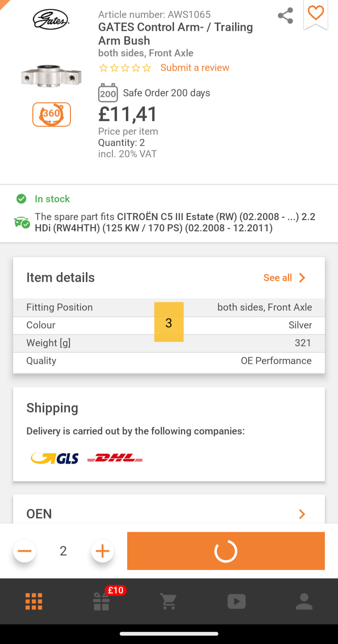This screenshot has width=338, height=644.
Task: Increase quantity with plus button
Action: [102, 551]
